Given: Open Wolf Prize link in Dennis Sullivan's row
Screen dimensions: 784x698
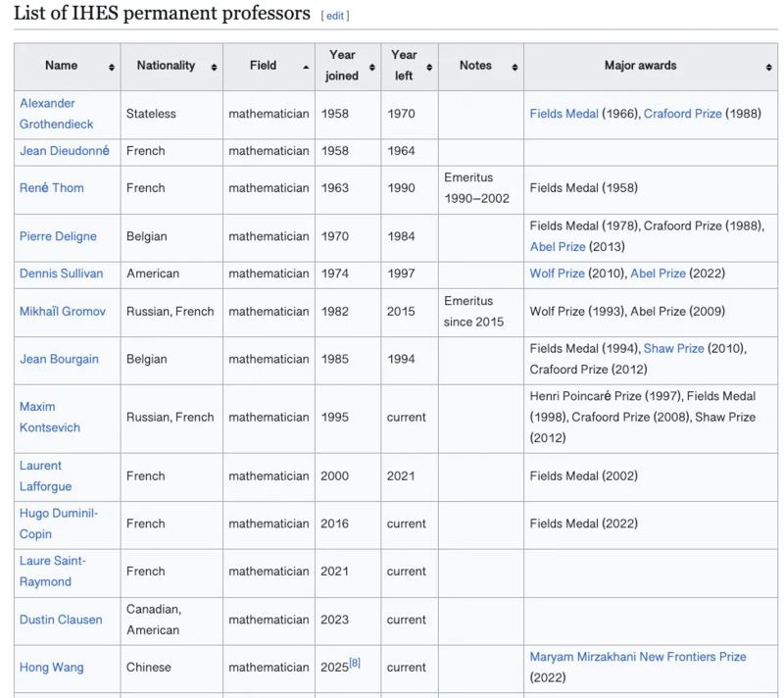Looking at the screenshot, I should [557, 274].
